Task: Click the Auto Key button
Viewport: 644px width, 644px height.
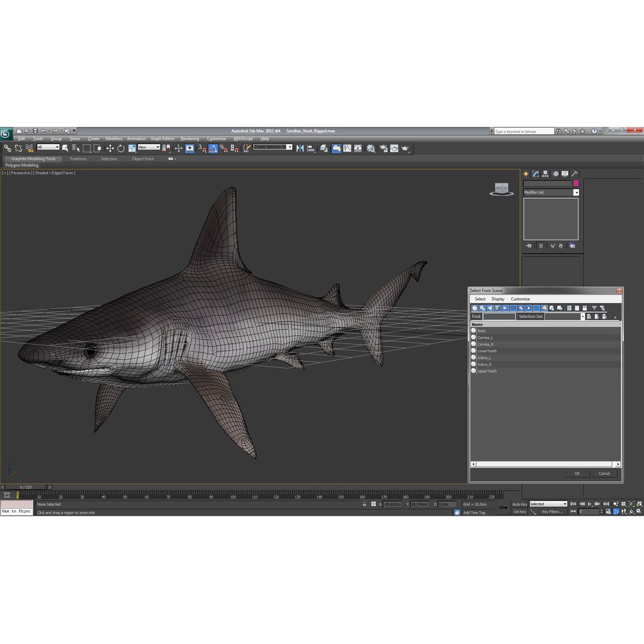Action: [x=519, y=504]
